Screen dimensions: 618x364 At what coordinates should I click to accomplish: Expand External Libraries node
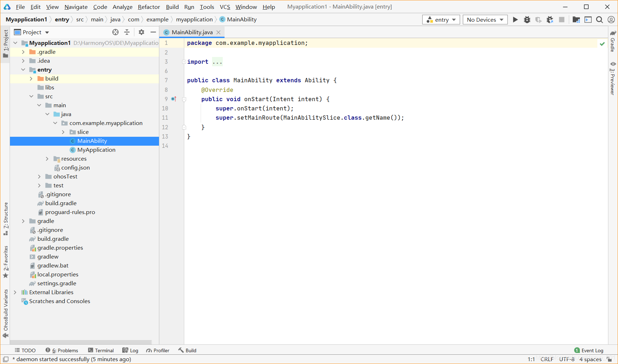click(15, 292)
